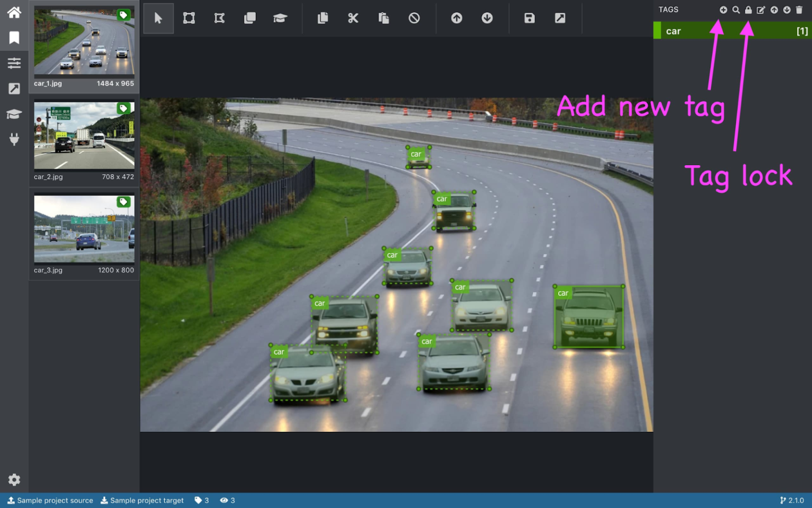
Task: Open Active Learning settings from the sidebar
Action: coord(14,114)
